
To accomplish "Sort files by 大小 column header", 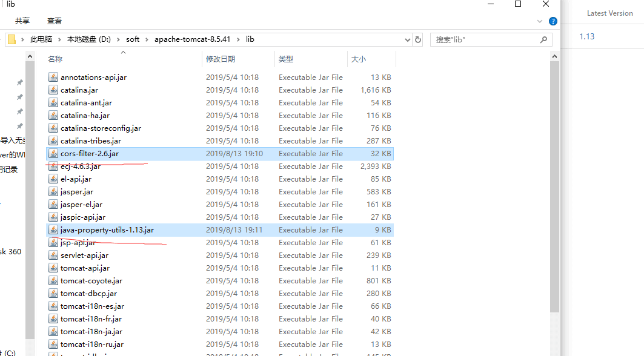I will tap(358, 59).
